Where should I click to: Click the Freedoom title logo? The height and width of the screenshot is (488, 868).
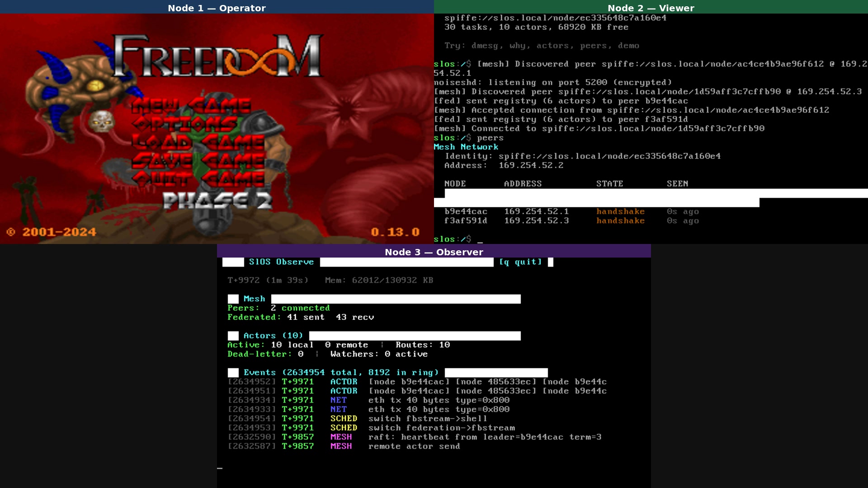[217, 56]
